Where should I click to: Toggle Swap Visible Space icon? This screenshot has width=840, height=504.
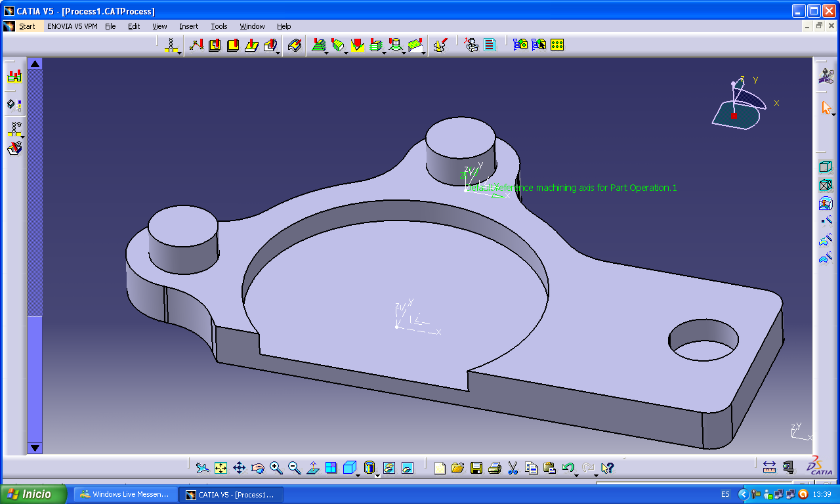(408, 468)
